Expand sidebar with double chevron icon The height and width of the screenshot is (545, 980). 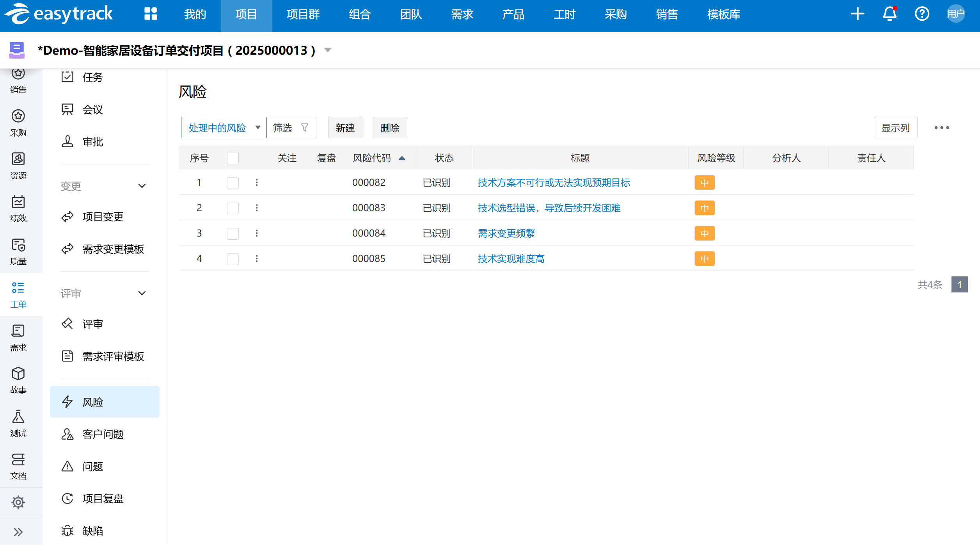(18, 532)
